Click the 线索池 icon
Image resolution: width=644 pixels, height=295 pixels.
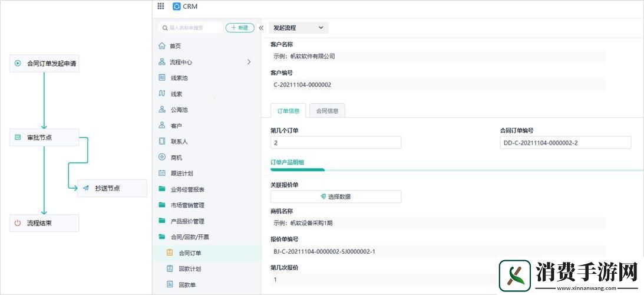click(162, 78)
